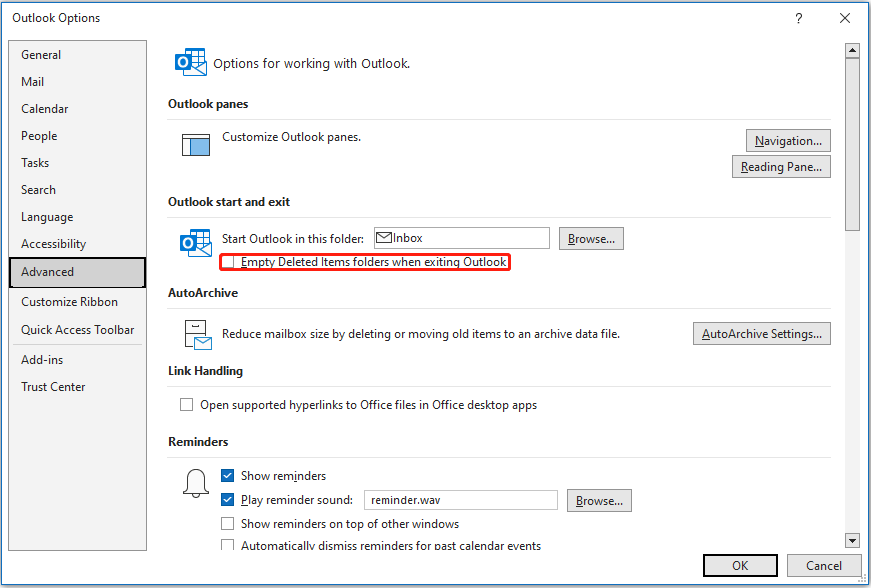
Task: Click the Reminders bell icon
Action: pos(196,483)
